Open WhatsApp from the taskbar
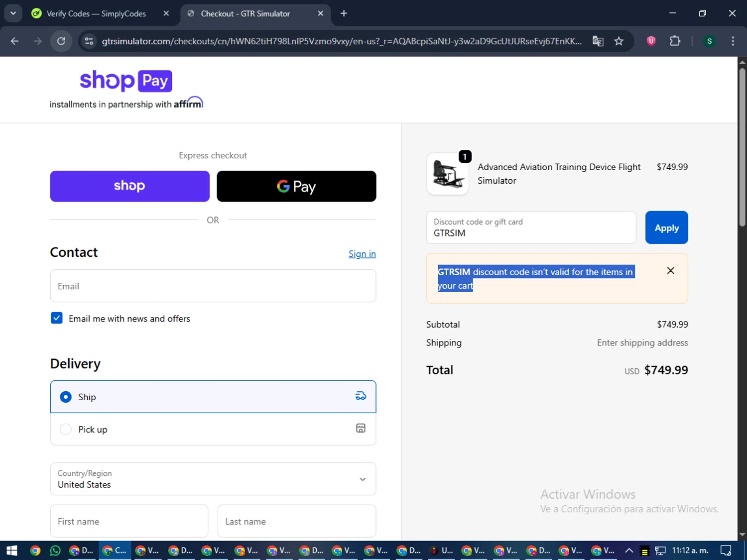The image size is (747, 560). 55,551
